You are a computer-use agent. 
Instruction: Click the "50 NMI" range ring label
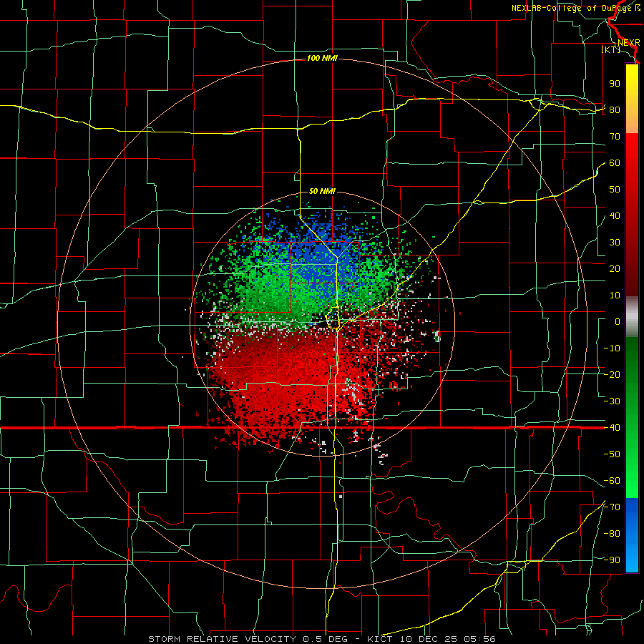click(322, 191)
